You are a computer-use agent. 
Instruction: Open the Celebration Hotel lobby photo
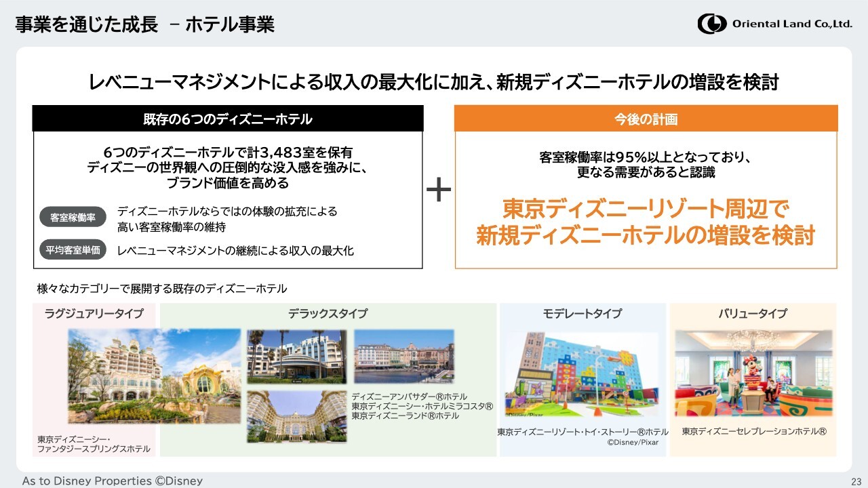[x=753, y=374]
